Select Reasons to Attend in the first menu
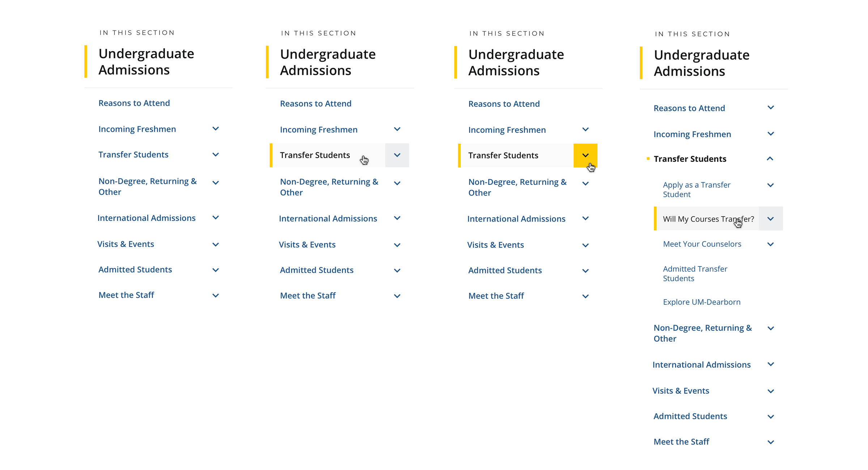This screenshot has width=868, height=470. click(x=134, y=103)
